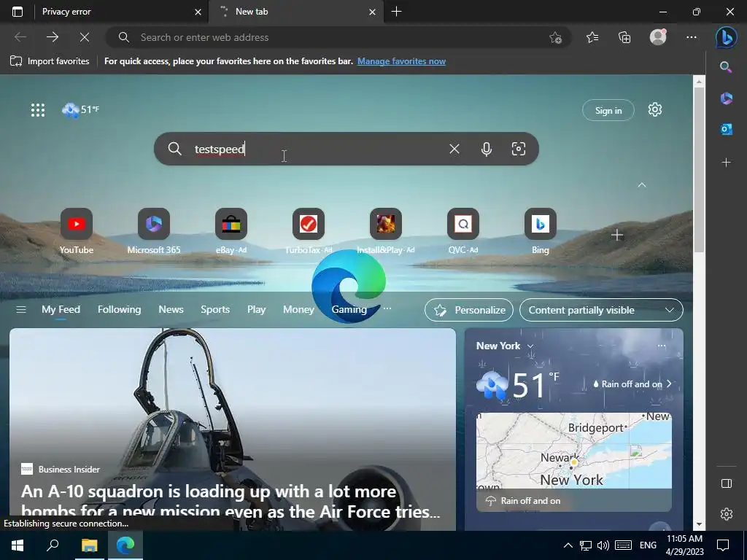The image size is (747, 560).
Task: Open the A-10 squadron news story
Action: click(233, 429)
